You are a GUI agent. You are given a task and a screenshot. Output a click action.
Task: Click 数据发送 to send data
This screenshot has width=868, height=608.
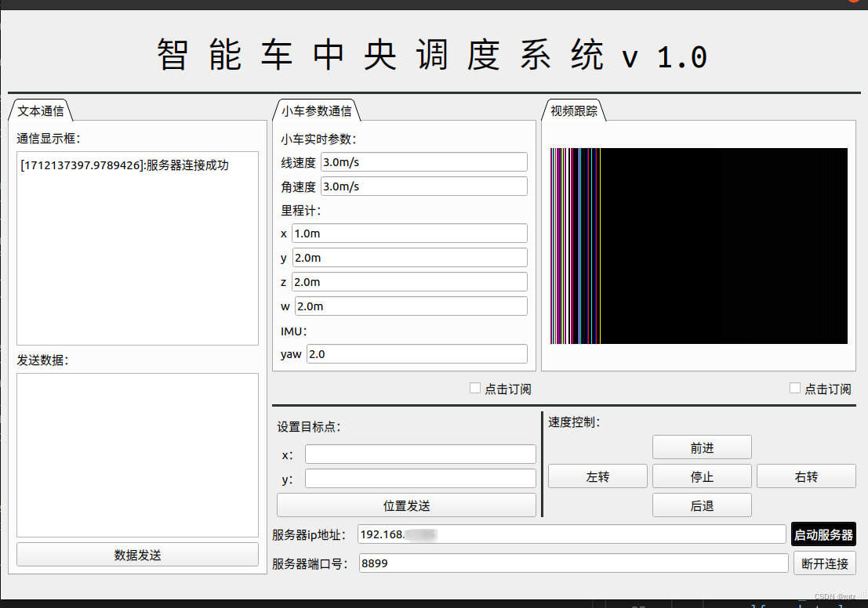click(x=136, y=554)
